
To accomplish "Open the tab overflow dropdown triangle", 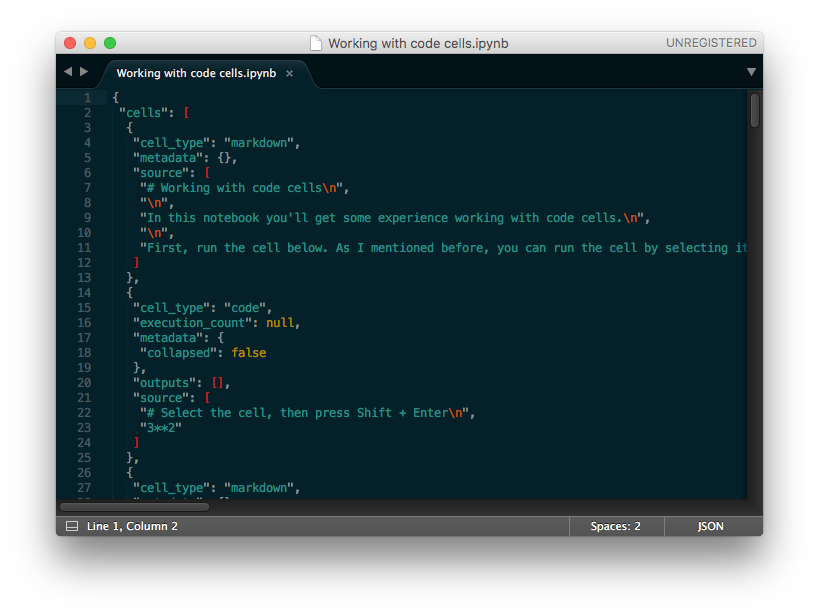I will [x=751, y=72].
